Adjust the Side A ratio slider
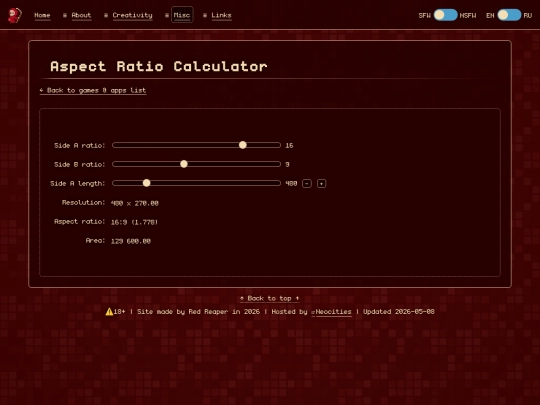Screen dimensions: 540x405 point(196,145)
